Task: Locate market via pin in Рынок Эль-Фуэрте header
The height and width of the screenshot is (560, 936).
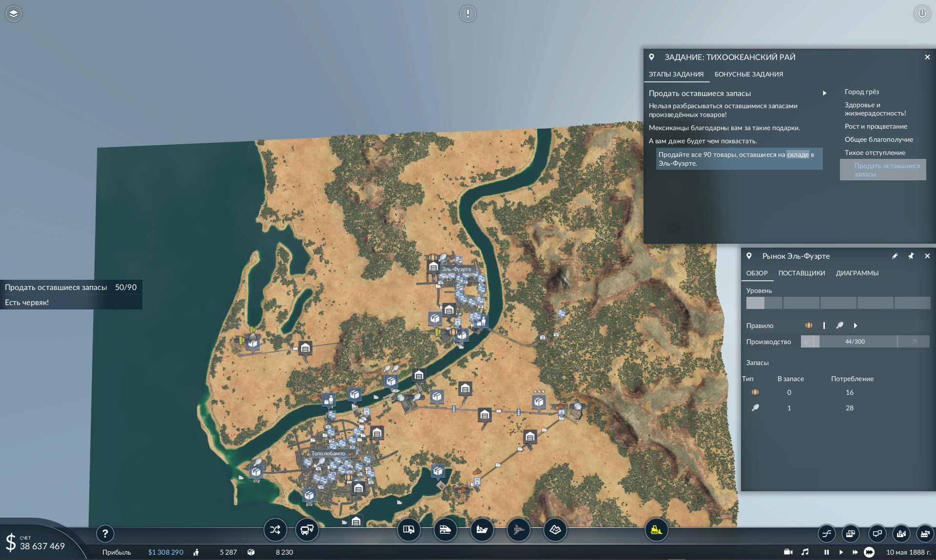Action: [x=749, y=256]
